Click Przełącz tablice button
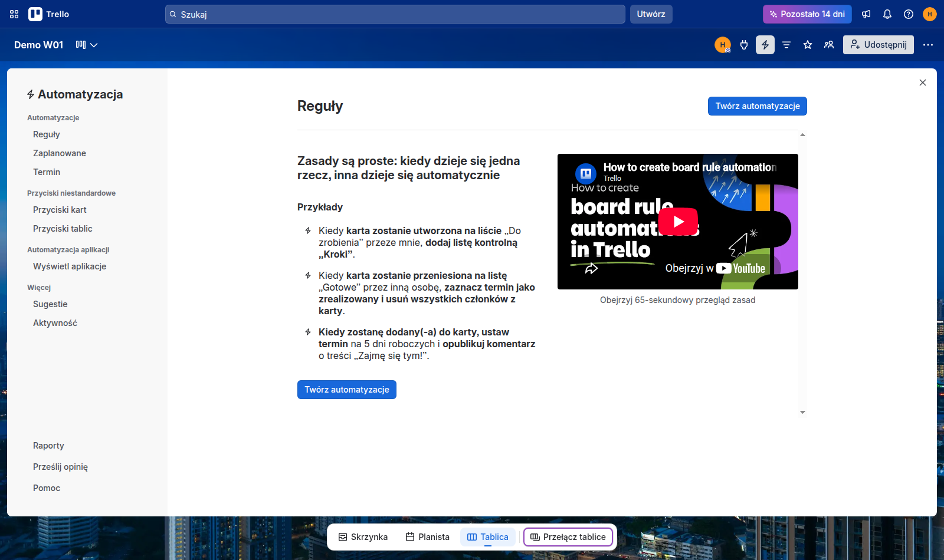This screenshot has height=560, width=944. click(x=568, y=537)
